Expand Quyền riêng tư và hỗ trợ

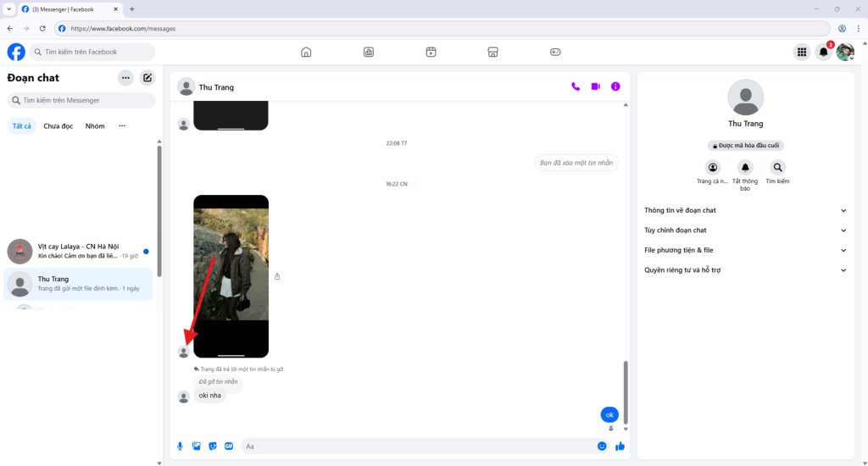pos(745,270)
